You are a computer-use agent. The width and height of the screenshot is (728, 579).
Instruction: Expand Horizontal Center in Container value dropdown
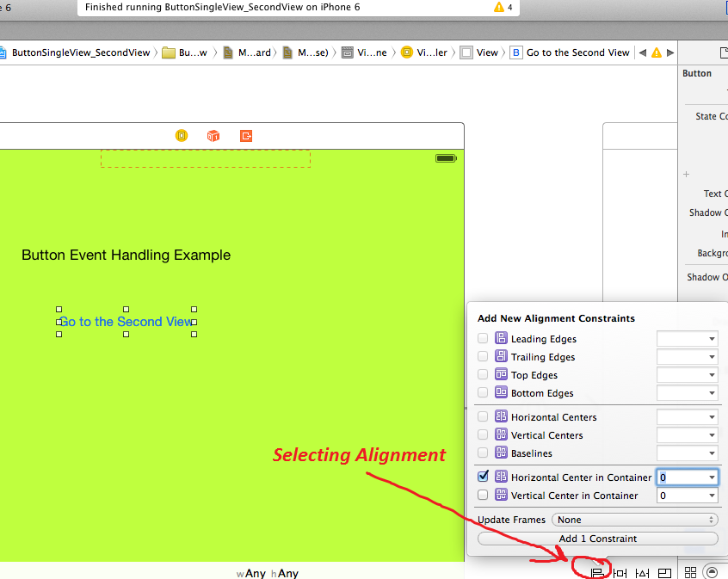click(712, 477)
